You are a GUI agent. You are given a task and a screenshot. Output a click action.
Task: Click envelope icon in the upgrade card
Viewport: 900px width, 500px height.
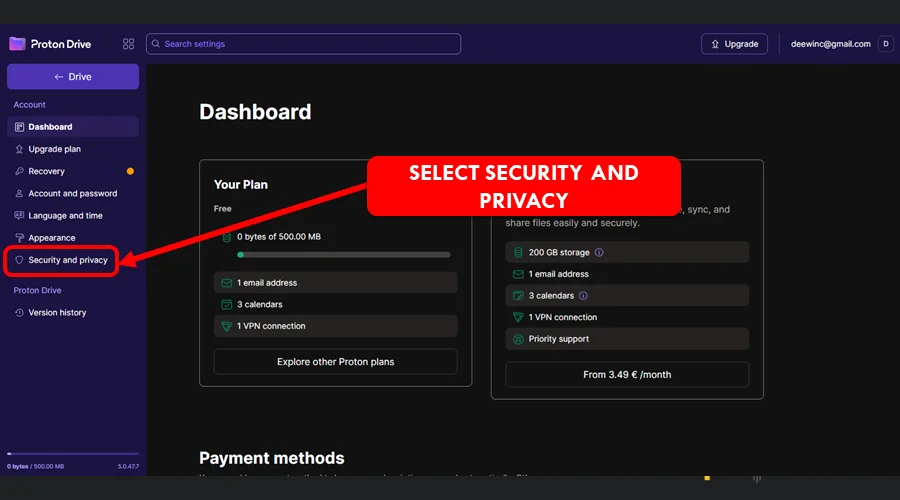(518, 274)
